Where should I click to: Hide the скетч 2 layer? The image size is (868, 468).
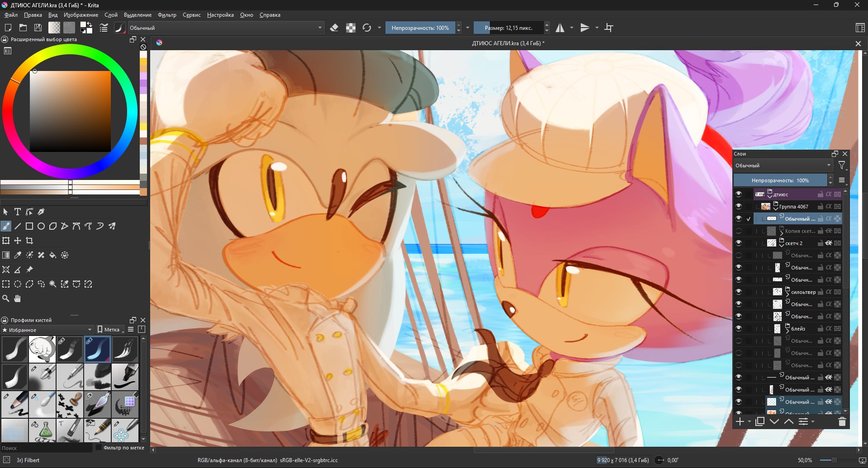739,243
